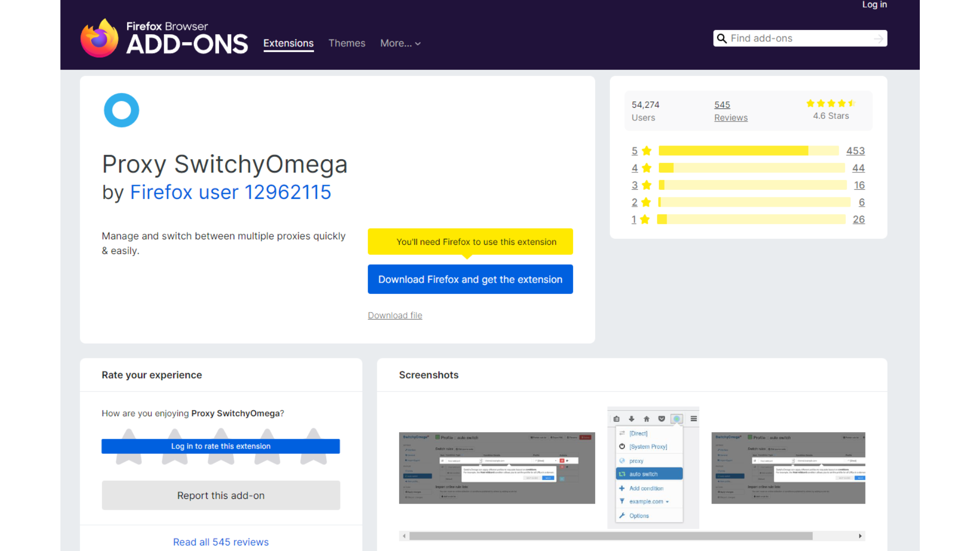Screen dimensions: 980x551
Task: Open the Firefox Browser ADD-ONS home link
Action: [164, 38]
